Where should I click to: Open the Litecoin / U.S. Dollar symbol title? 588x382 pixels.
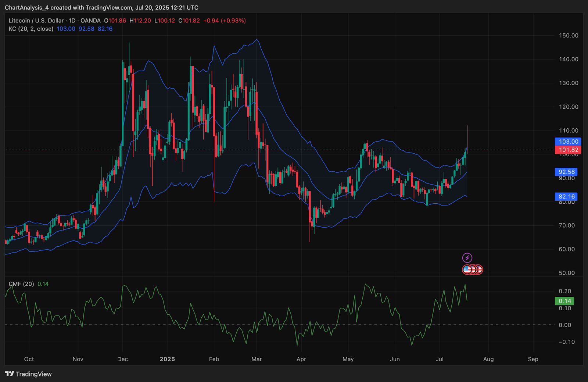click(36, 21)
